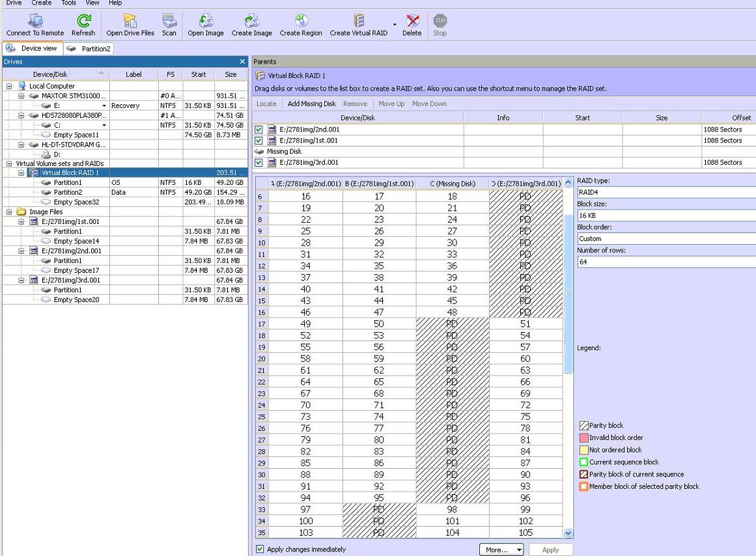Click the Scan toolbar icon

point(169,22)
